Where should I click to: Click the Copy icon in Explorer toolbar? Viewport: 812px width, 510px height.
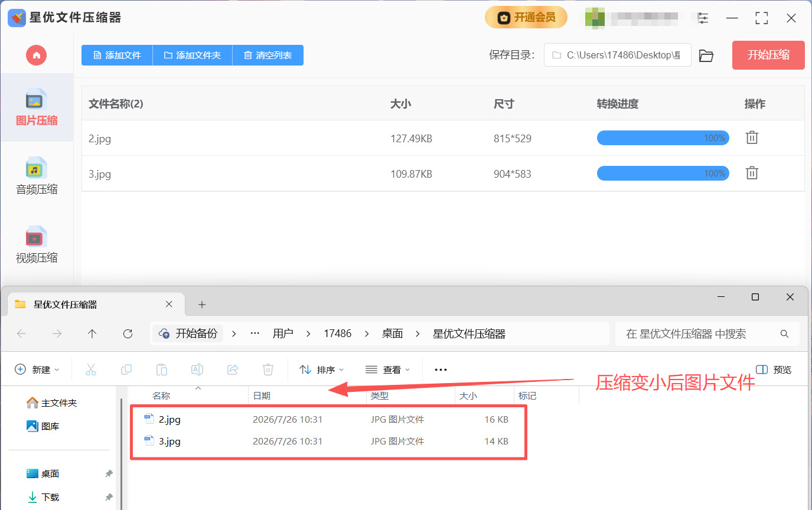(x=126, y=370)
